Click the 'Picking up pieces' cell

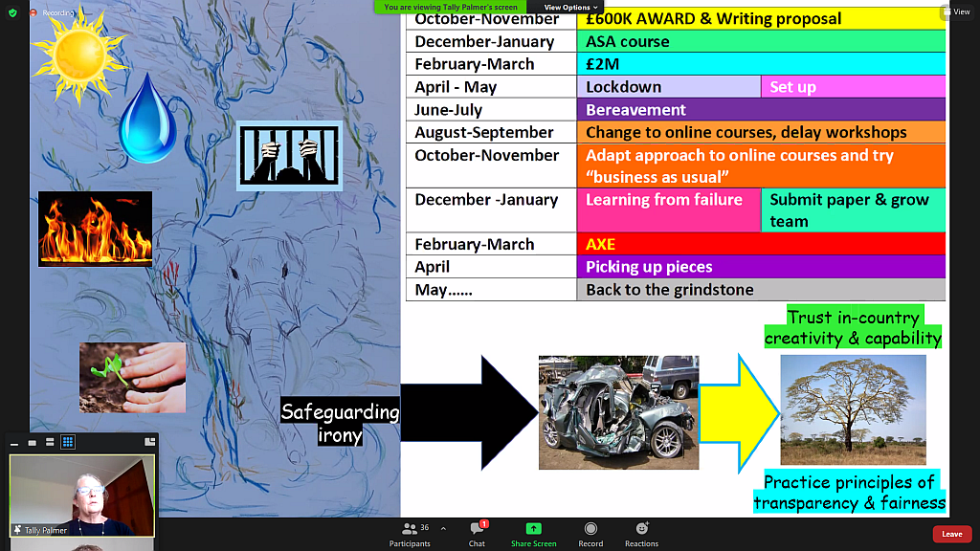pos(761,267)
